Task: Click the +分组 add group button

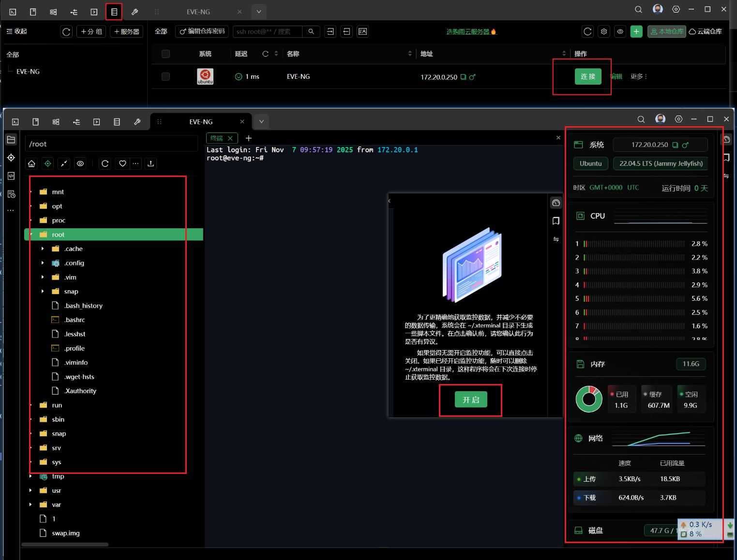Action: [91, 31]
